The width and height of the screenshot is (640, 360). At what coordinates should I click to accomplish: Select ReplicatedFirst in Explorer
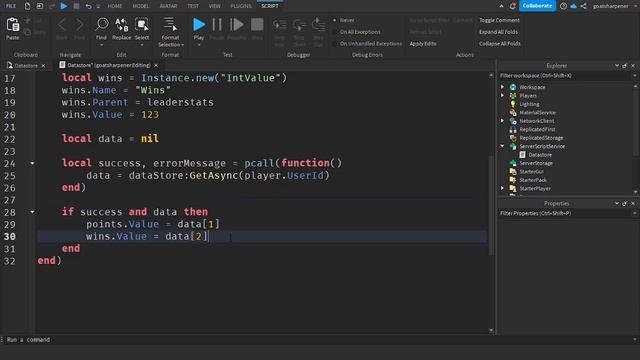click(x=537, y=129)
